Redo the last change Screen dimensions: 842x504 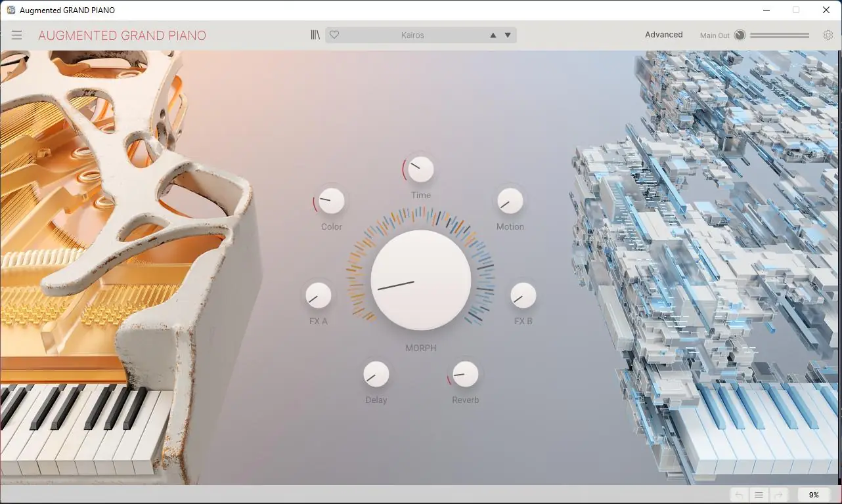point(778,495)
